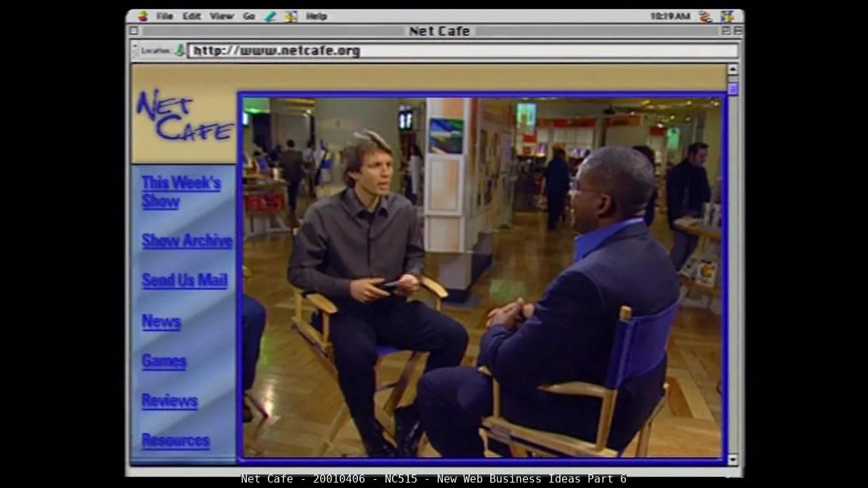Screen dimensions: 868x488
Task: Click the location bar bookmark icon
Action: point(180,50)
